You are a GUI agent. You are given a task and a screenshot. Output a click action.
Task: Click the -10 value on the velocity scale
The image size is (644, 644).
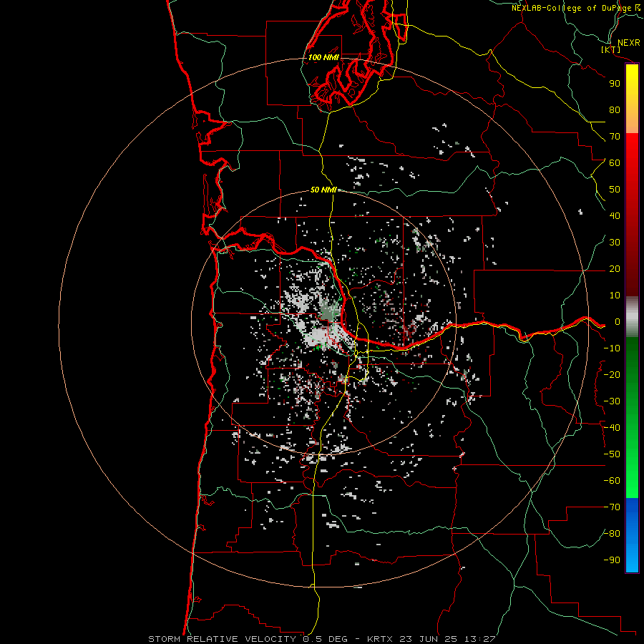612,348
